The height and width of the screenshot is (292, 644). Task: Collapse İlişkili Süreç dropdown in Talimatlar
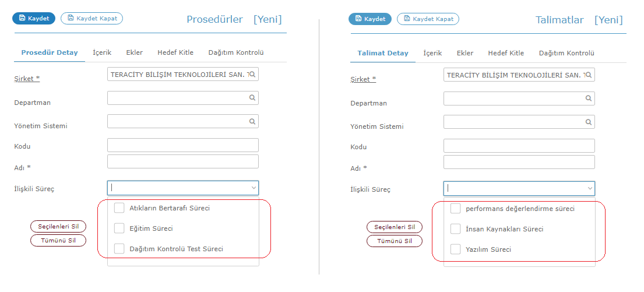click(590, 188)
